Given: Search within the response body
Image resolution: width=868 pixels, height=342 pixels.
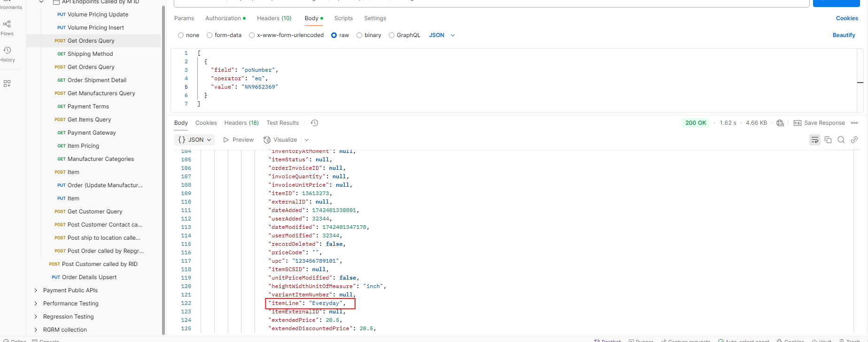Looking at the screenshot, I should [841, 140].
